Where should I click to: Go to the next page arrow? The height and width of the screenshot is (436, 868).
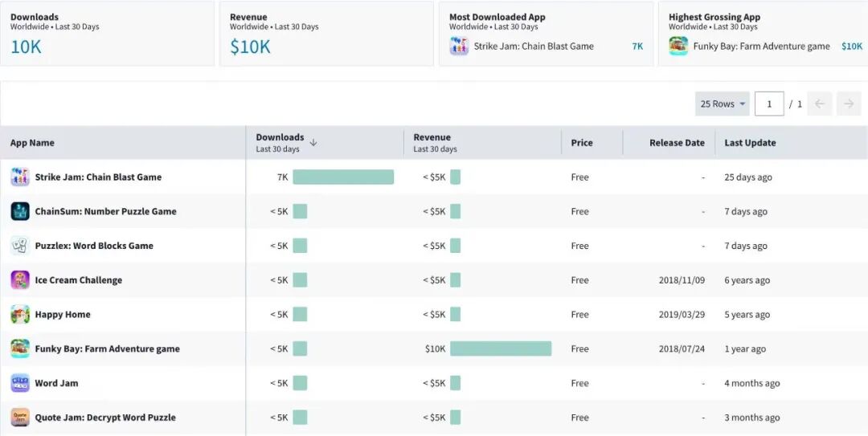click(x=849, y=104)
